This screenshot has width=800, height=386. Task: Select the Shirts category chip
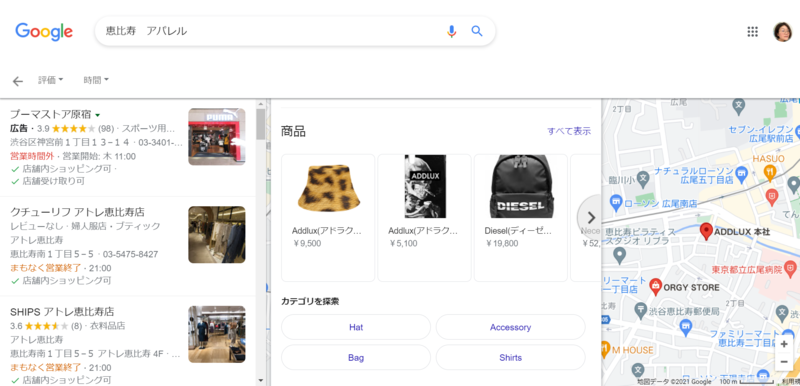pos(510,357)
